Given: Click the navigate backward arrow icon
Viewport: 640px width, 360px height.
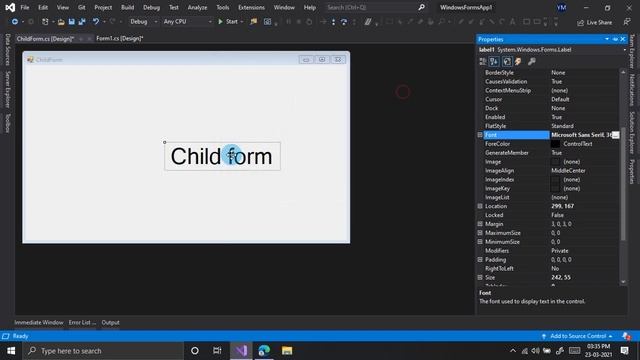Looking at the screenshot, I should pyautogui.click(x=15, y=22).
